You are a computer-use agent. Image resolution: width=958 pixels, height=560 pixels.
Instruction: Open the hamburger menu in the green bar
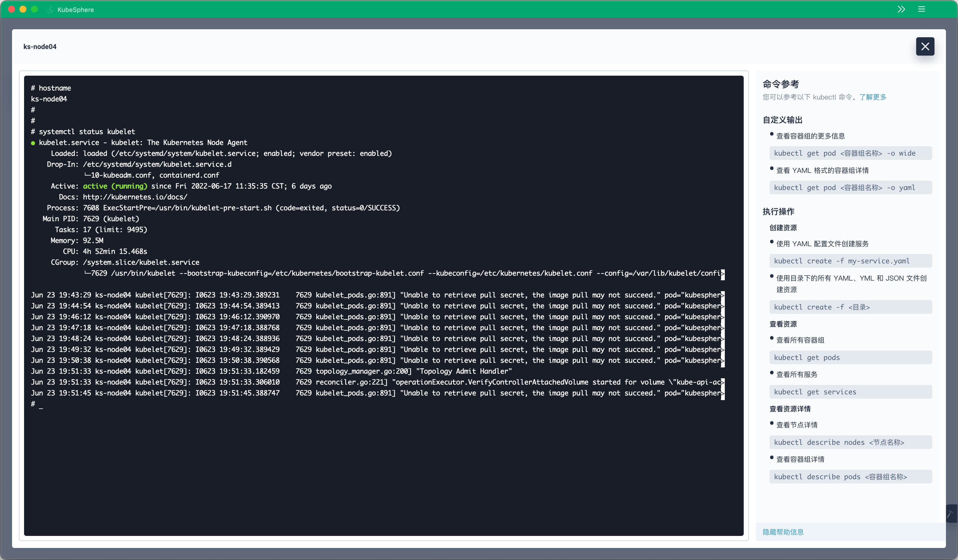(x=922, y=9)
